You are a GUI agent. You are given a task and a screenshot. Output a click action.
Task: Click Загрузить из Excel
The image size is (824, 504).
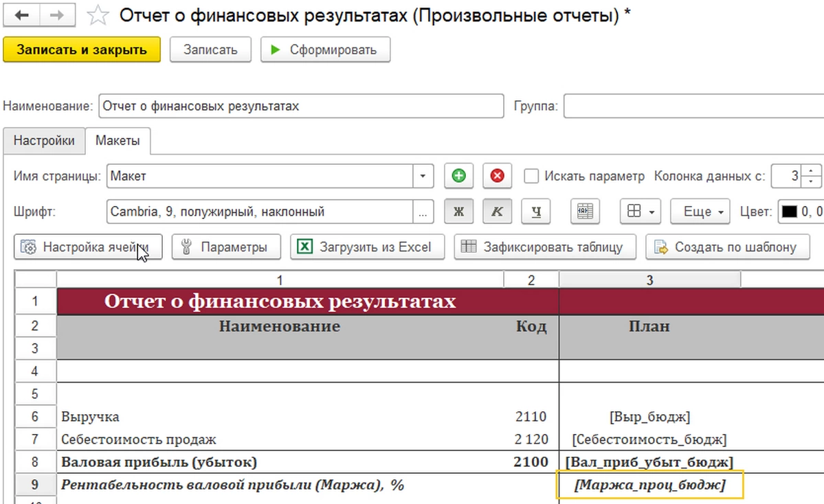(368, 247)
